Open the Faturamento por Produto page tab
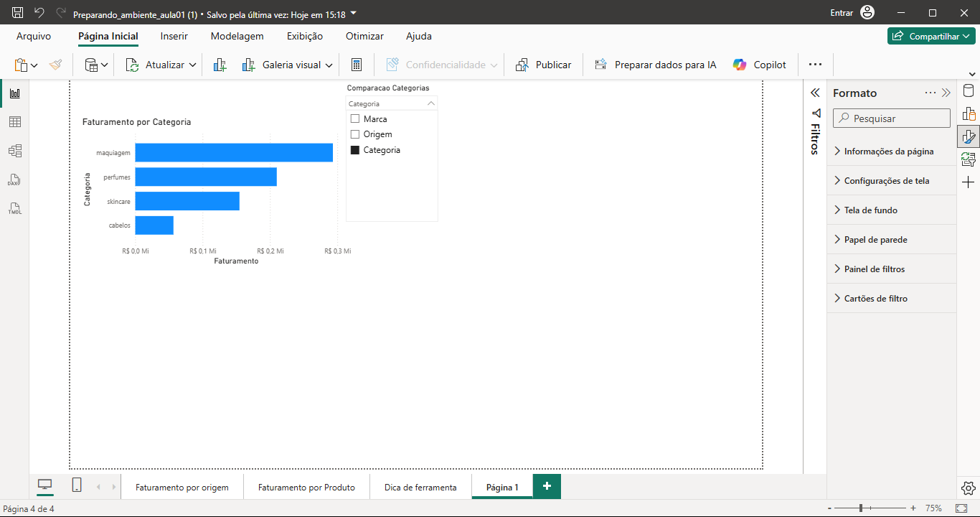 coord(306,487)
